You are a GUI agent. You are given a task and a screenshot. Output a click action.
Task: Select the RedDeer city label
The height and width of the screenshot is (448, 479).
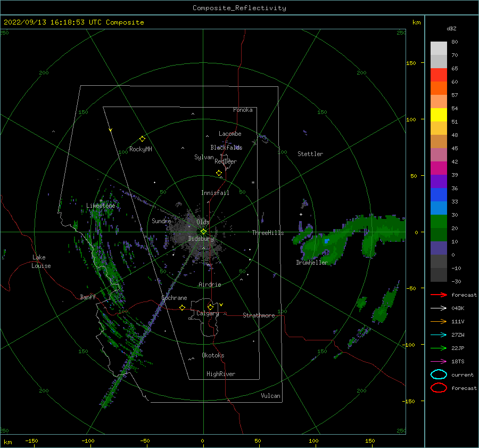tap(226, 161)
